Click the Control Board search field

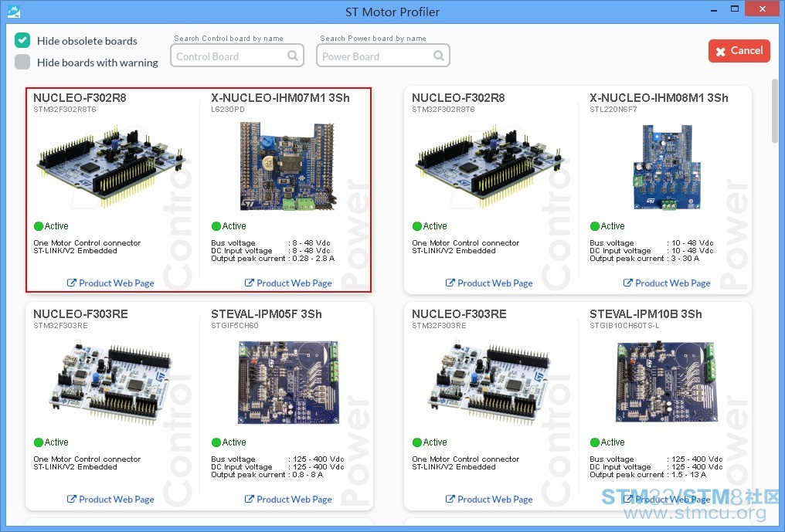[x=236, y=56]
